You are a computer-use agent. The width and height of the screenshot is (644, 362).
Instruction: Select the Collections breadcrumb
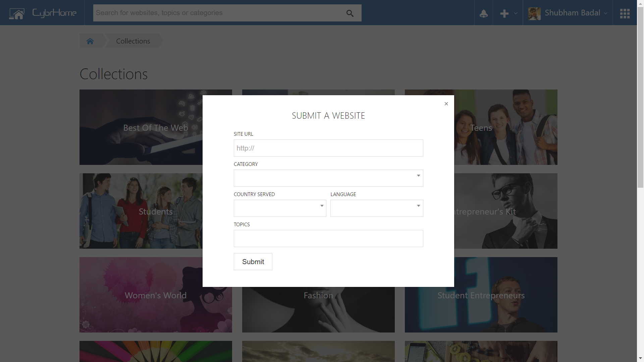[x=133, y=41]
